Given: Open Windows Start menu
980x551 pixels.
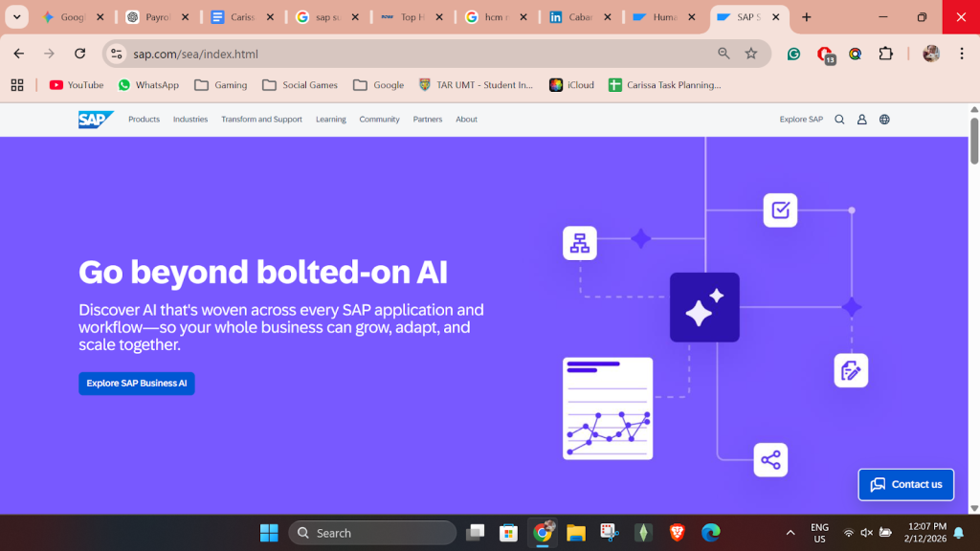Looking at the screenshot, I should click(x=269, y=533).
